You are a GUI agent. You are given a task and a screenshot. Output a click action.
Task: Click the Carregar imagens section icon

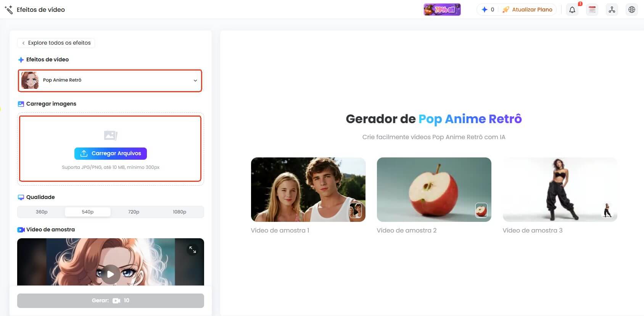point(21,104)
